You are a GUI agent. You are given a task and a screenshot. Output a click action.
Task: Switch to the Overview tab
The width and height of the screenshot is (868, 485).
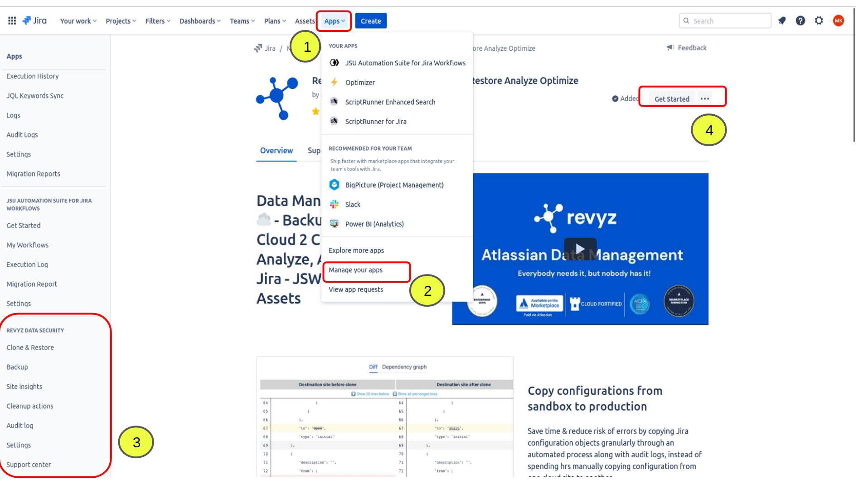pos(276,151)
